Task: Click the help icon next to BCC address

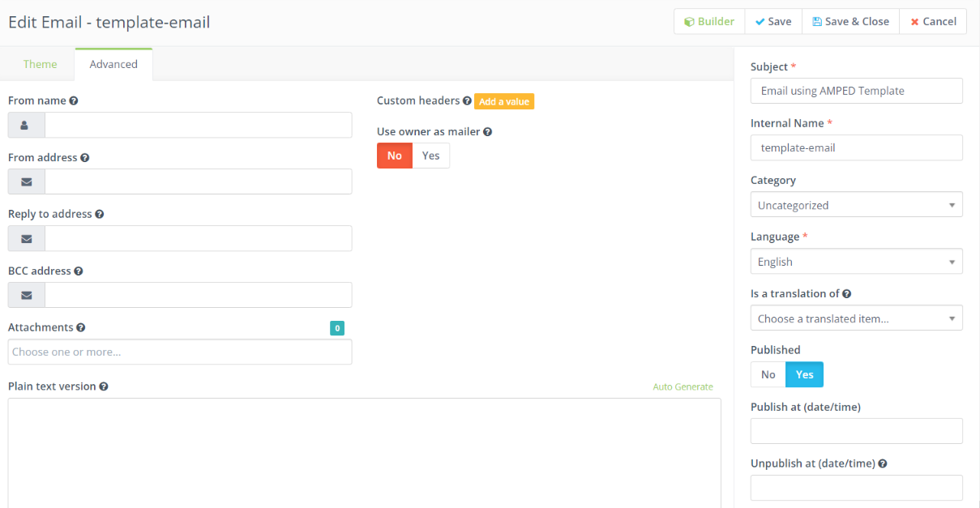Action: coord(79,271)
